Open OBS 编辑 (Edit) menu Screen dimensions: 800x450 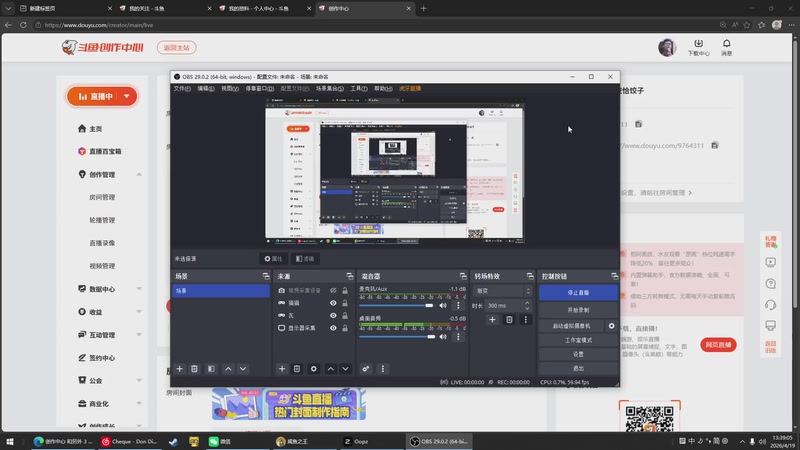[x=206, y=89]
